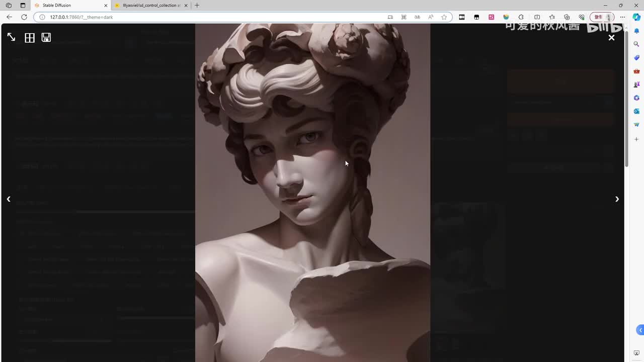This screenshot has width=644, height=362.
Task: Switch to the lllyasviel/sd_control_collection tab
Action: pos(151,6)
